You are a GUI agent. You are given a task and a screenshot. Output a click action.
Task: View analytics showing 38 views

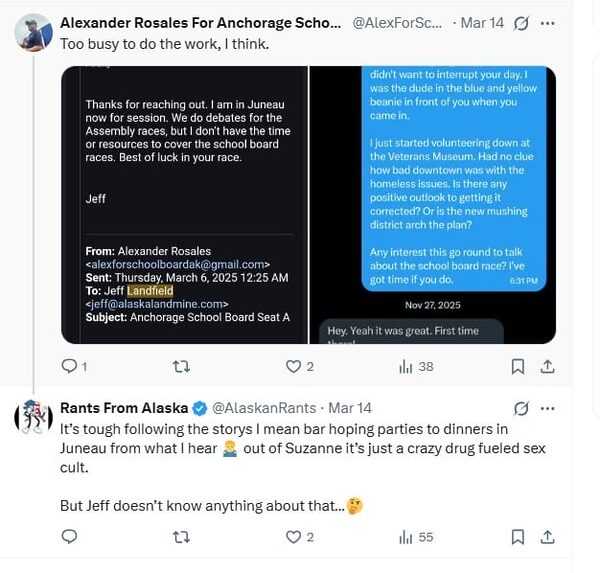[407, 366]
